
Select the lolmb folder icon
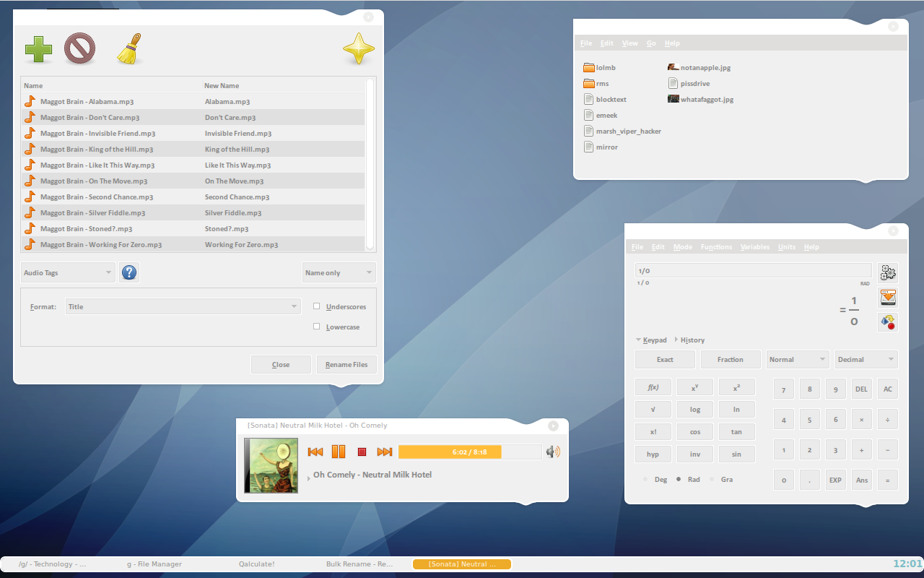(588, 67)
